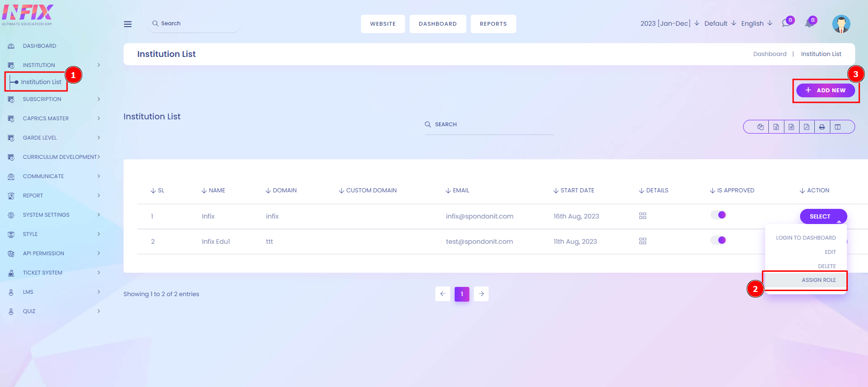The image size is (868, 387).
Task: Focus the top Search input field
Action: click(x=194, y=23)
